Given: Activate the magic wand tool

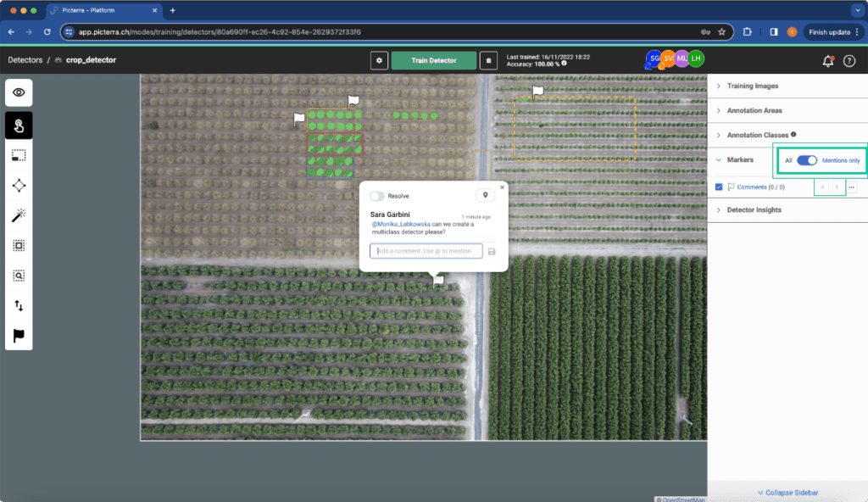Looking at the screenshot, I should [19, 215].
